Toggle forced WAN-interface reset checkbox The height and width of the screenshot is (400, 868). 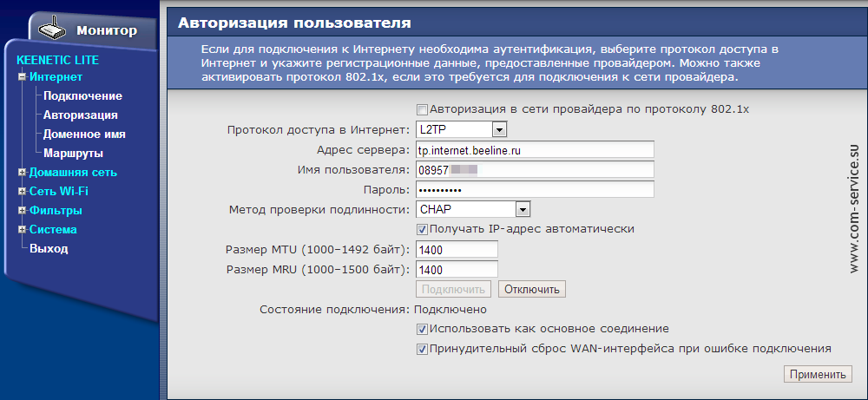tap(423, 349)
